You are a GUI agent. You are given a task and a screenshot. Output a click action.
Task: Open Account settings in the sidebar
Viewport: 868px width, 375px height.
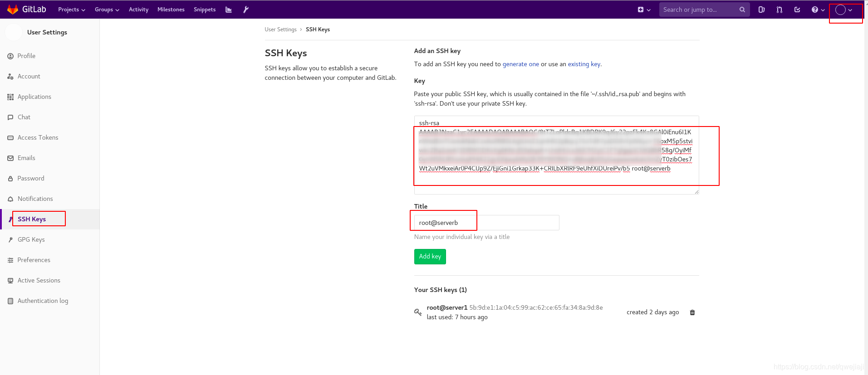tap(29, 76)
